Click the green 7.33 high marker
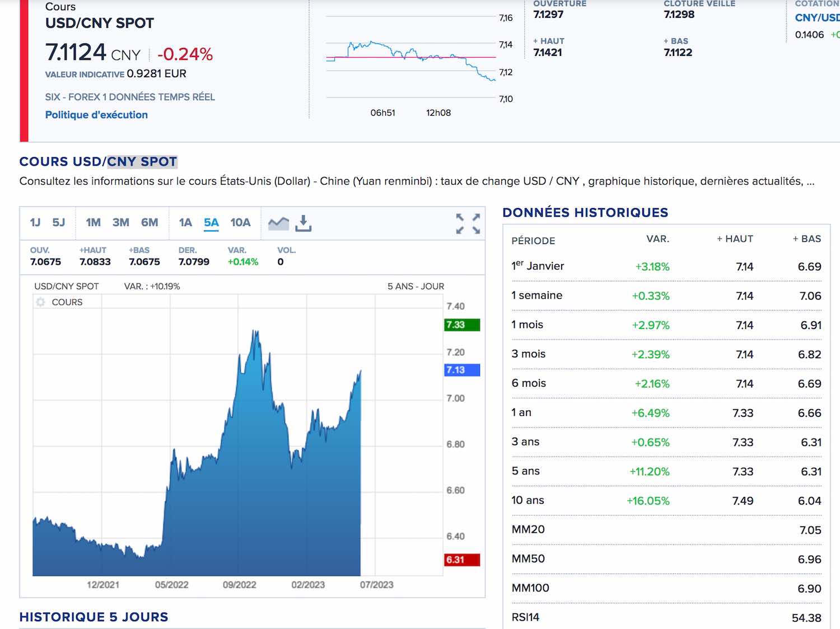The image size is (840, 629). click(x=462, y=325)
